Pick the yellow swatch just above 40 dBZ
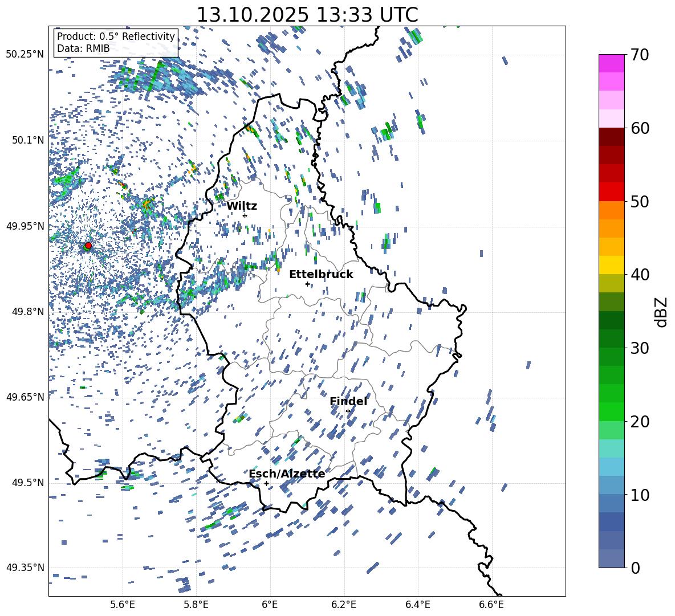Screen dimensions: 675x616 tap(612, 265)
